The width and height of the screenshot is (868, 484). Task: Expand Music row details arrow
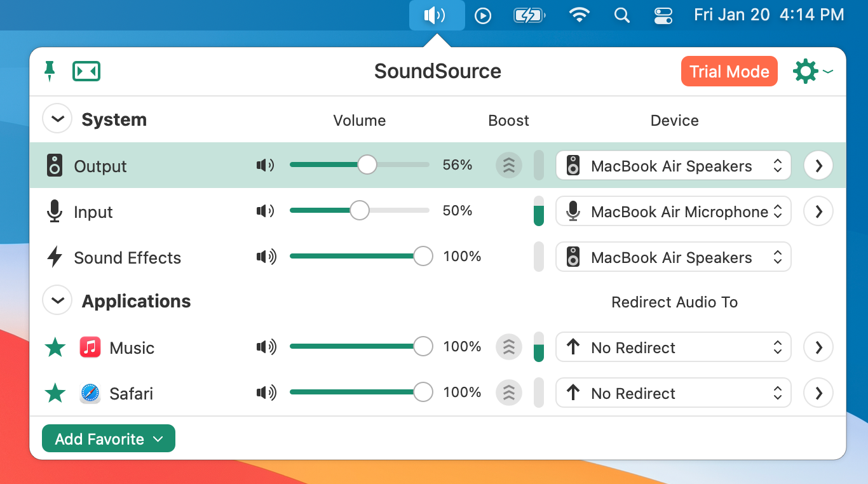[x=818, y=347]
